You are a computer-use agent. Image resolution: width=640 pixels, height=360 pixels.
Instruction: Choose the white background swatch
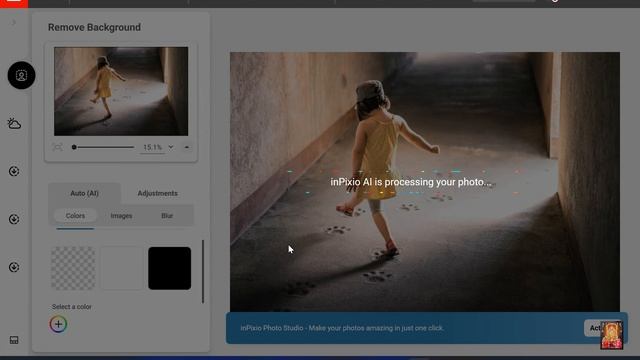point(122,268)
